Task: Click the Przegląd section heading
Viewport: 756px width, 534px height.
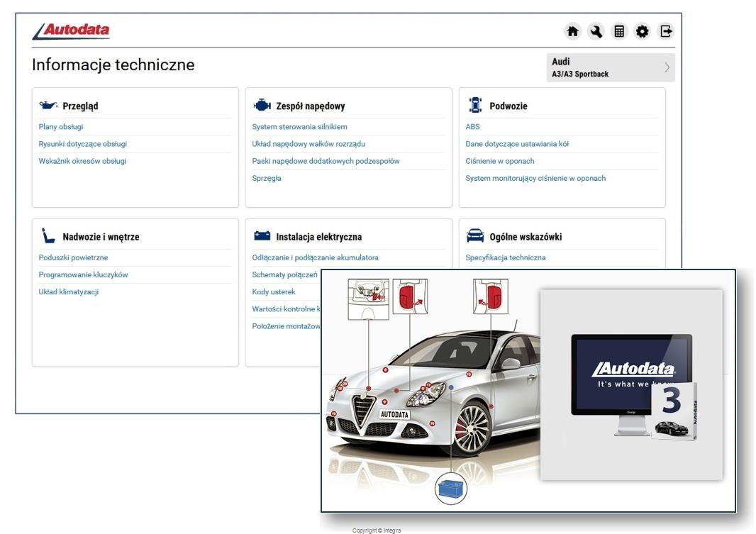Action: (80, 106)
